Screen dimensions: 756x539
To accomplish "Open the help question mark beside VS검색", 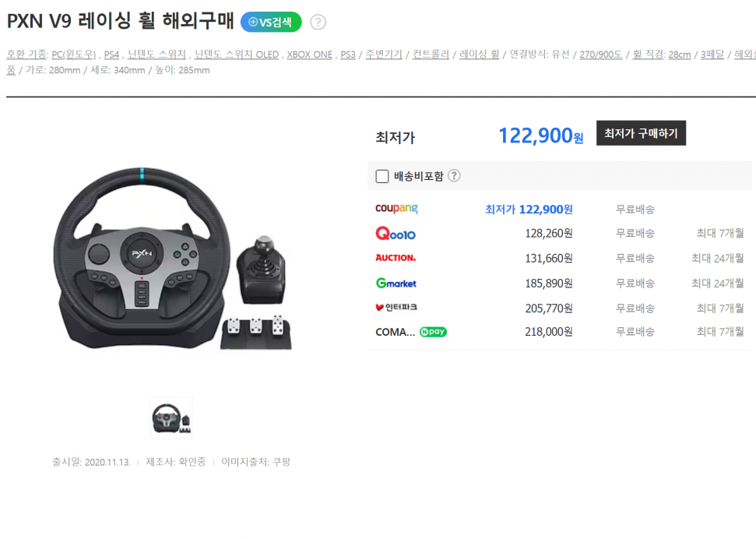I will click(x=318, y=22).
